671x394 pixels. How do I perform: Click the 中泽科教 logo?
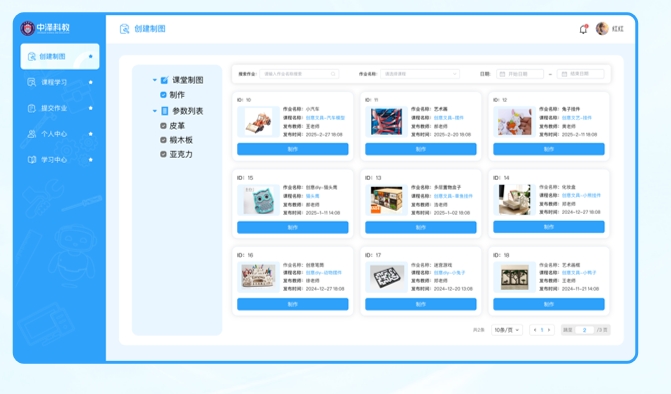pos(45,28)
